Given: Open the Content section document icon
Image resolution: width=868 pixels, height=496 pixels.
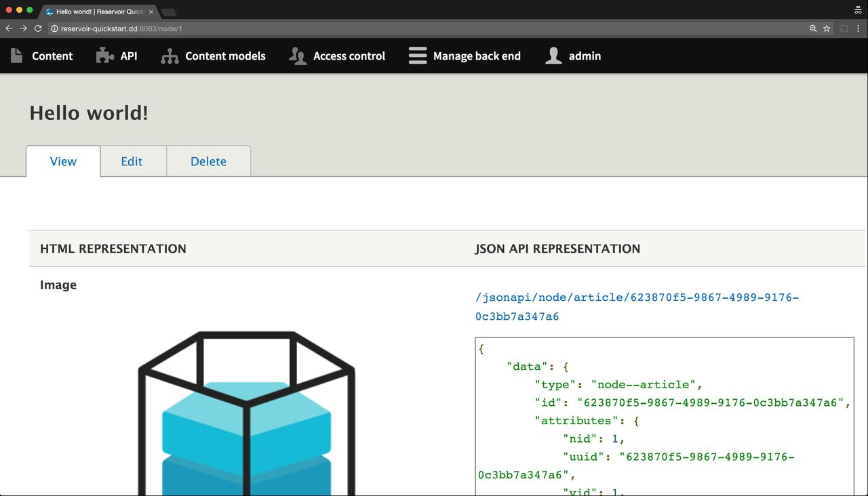Looking at the screenshot, I should 16,56.
